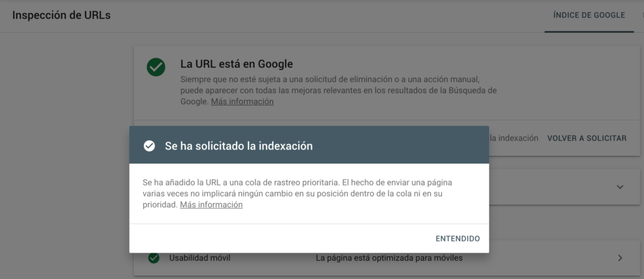Screen dimensions: 644x279
Task: Click the 'Se ha solicitado la indexación' dialog title
Action: [x=238, y=146]
